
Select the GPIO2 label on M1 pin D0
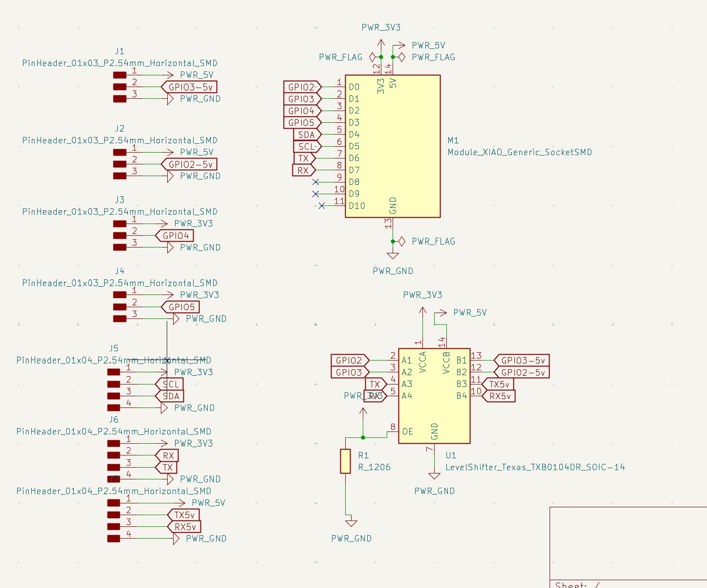coord(302,87)
